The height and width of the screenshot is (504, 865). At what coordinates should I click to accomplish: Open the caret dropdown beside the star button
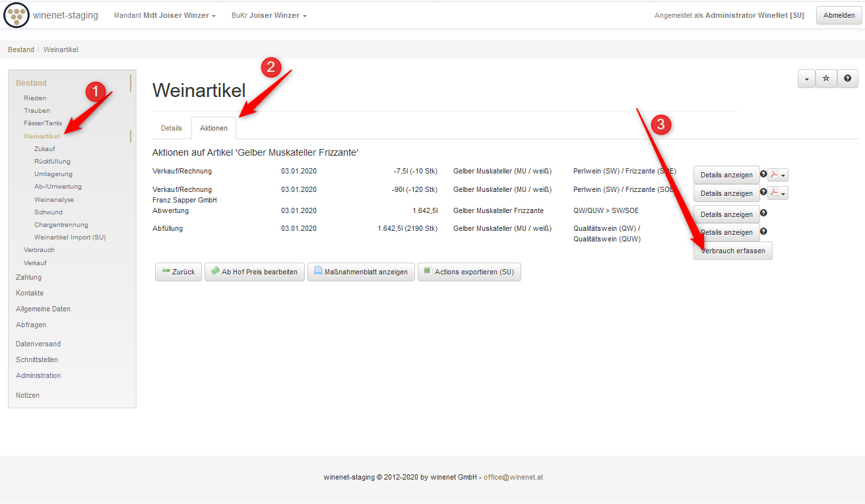click(x=806, y=79)
